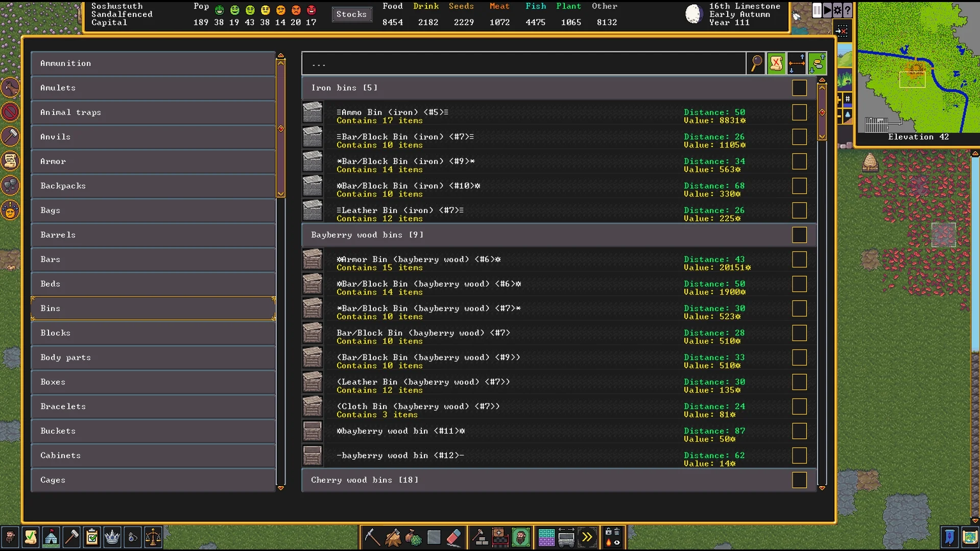Screen dimensions: 980x551
Task: Open the citizens dwarf portrait icon
Action: [x=10, y=537]
